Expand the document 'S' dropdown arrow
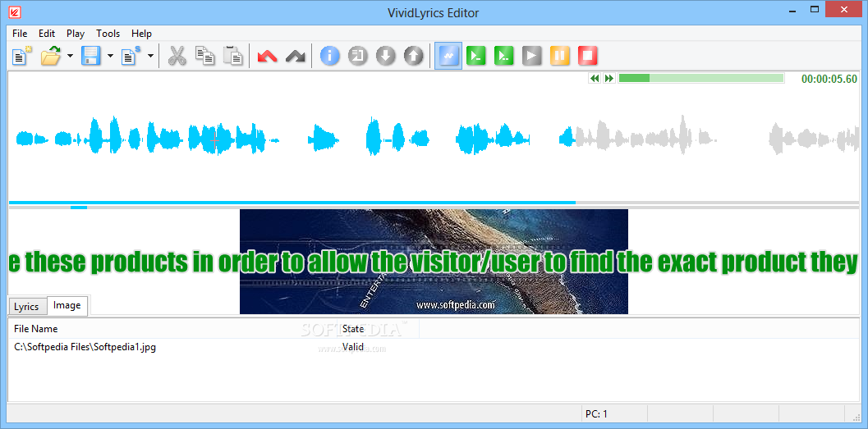The image size is (868, 429). [x=150, y=56]
